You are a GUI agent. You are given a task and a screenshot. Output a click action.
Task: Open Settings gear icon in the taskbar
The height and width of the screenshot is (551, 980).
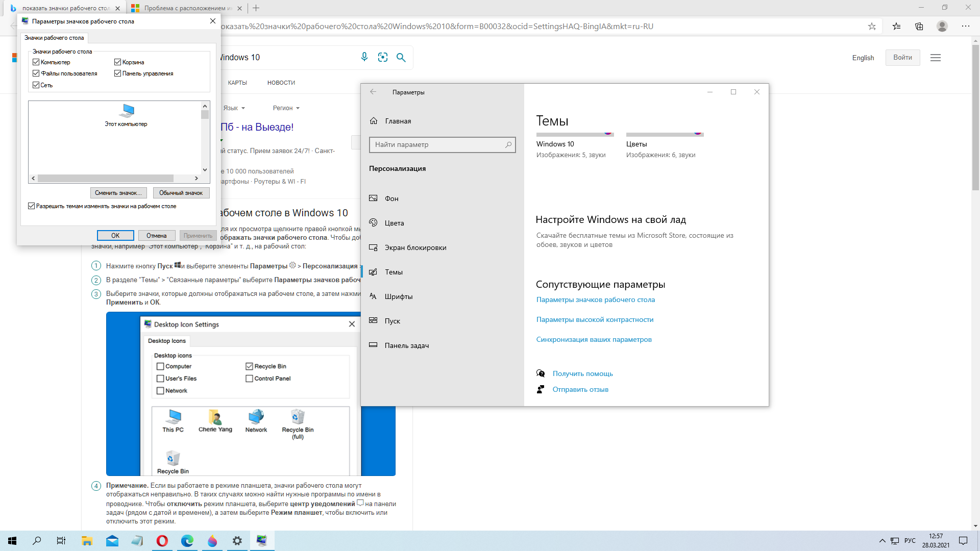click(237, 541)
